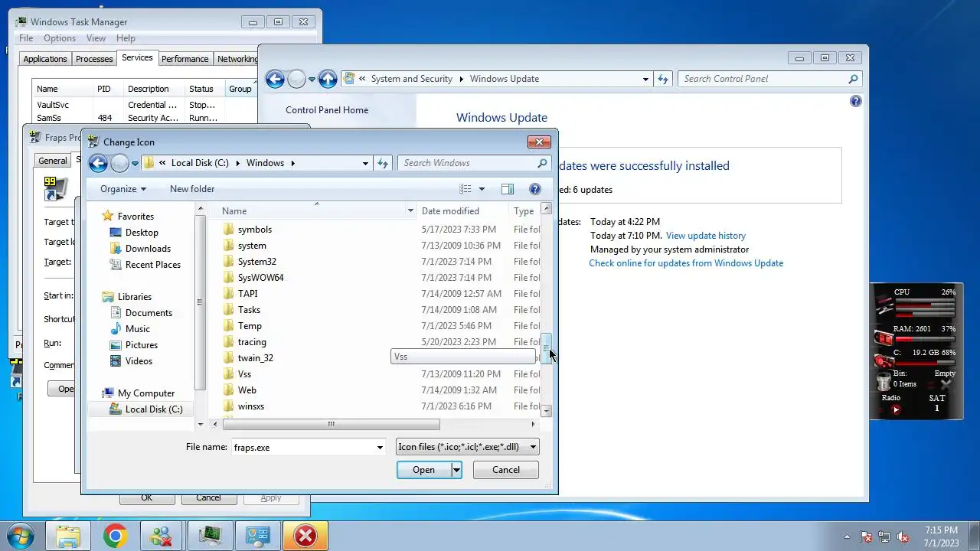
Task: Click the Task Manager taskbar icon
Action: [210, 536]
